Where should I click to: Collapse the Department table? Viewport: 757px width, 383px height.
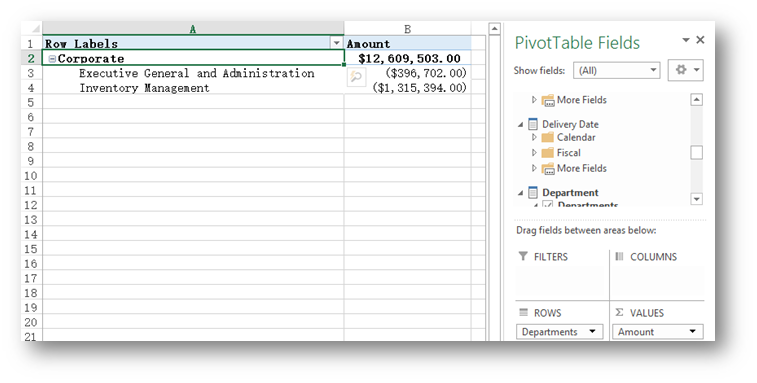pyautogui.click(x=520, y=193)
